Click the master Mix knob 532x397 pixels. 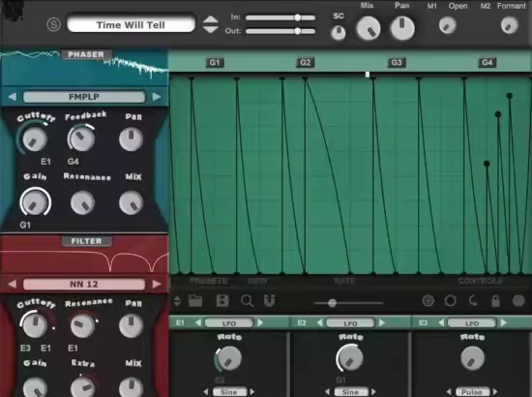pyautogui.click(x=369, y=28)
